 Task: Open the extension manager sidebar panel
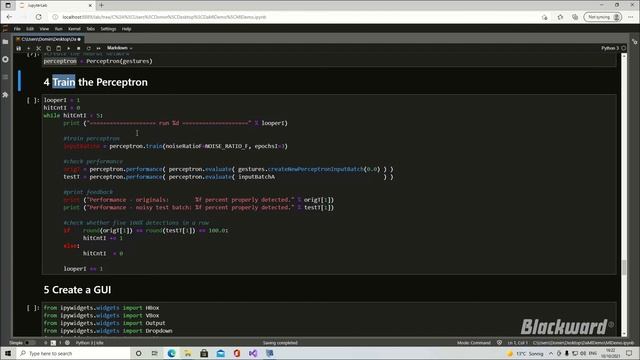pos(5,95)
